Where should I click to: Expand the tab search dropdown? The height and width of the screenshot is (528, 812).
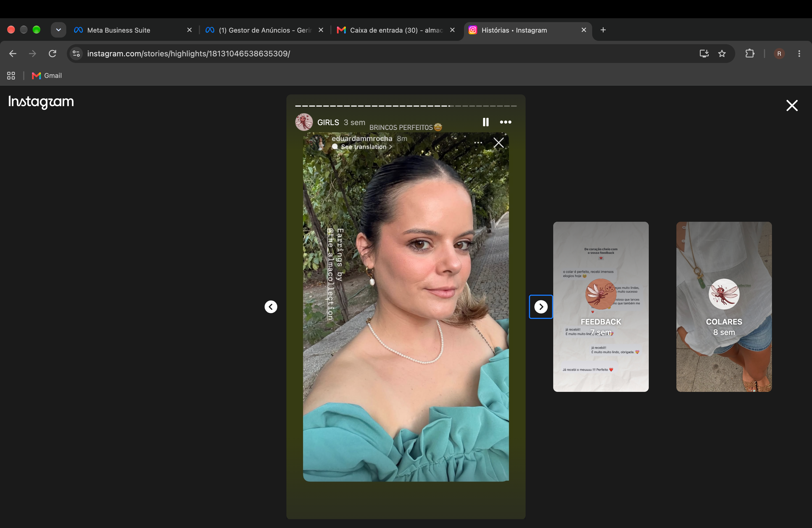point(58,30)
